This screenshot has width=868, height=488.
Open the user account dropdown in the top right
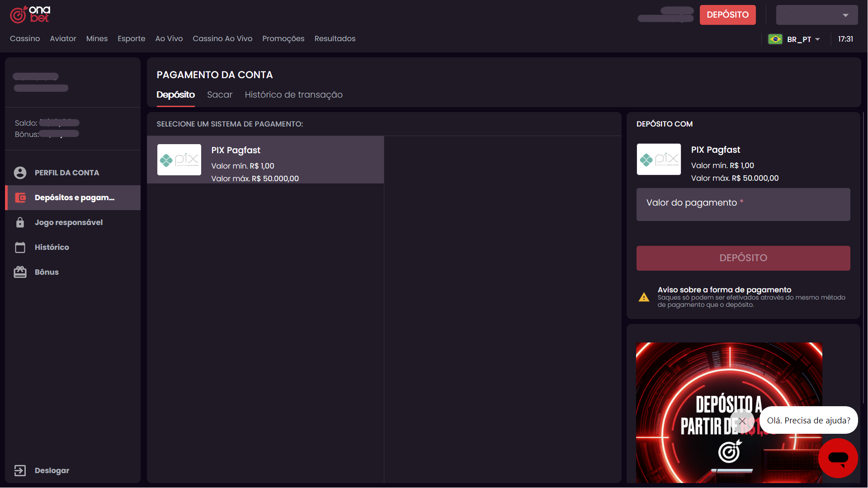(816, 15)
